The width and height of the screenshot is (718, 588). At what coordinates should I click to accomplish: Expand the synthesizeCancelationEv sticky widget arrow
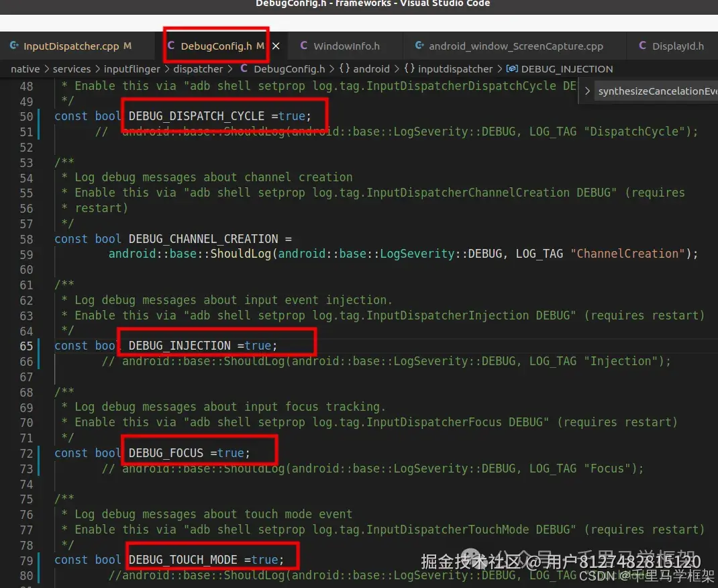[587, 91]
